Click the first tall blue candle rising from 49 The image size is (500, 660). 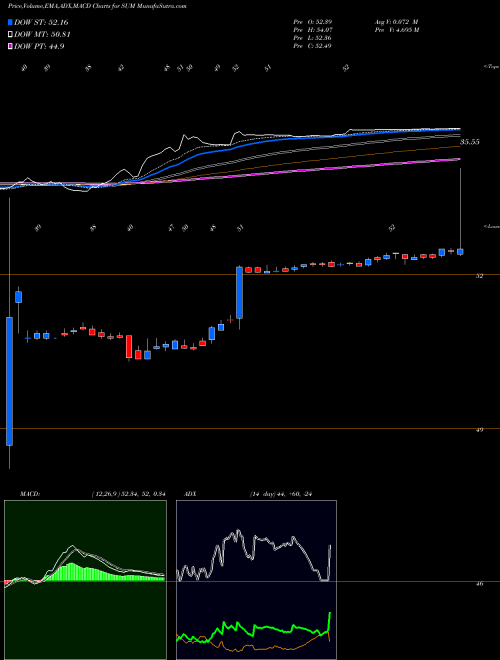[9, 381]
